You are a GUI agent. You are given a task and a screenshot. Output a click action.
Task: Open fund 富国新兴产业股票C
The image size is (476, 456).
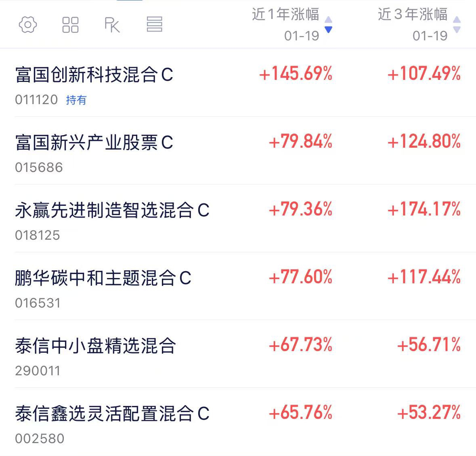pyautogui.click(x=94, y=142)
